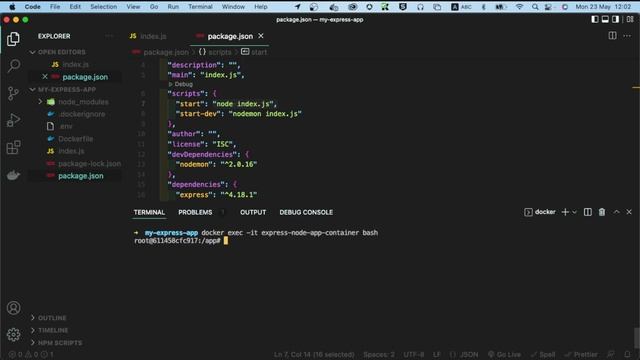Screen dimensions: 640x360
Task: Collapse the OPEN EDITORS section
Action: [62, 52]
